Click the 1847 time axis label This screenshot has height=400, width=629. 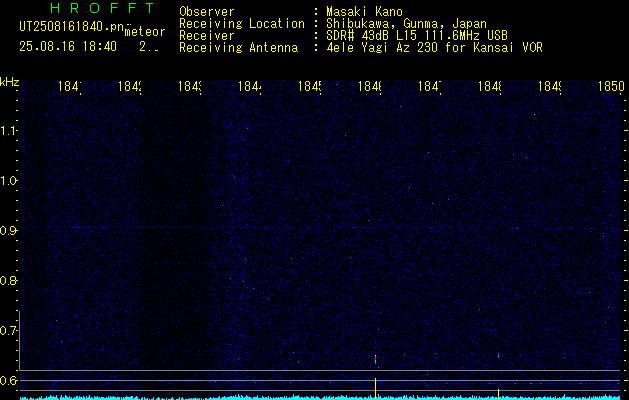coord(430,86)
